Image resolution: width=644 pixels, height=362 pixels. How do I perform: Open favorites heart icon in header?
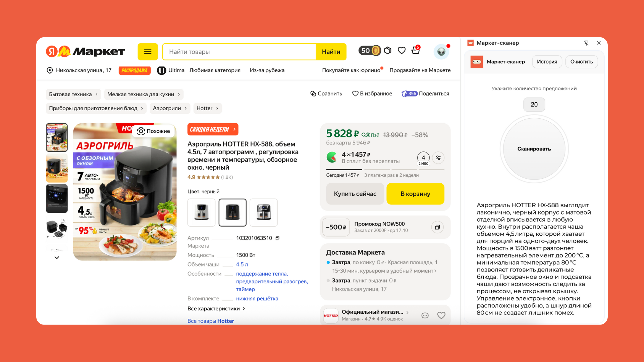point(401,51)
